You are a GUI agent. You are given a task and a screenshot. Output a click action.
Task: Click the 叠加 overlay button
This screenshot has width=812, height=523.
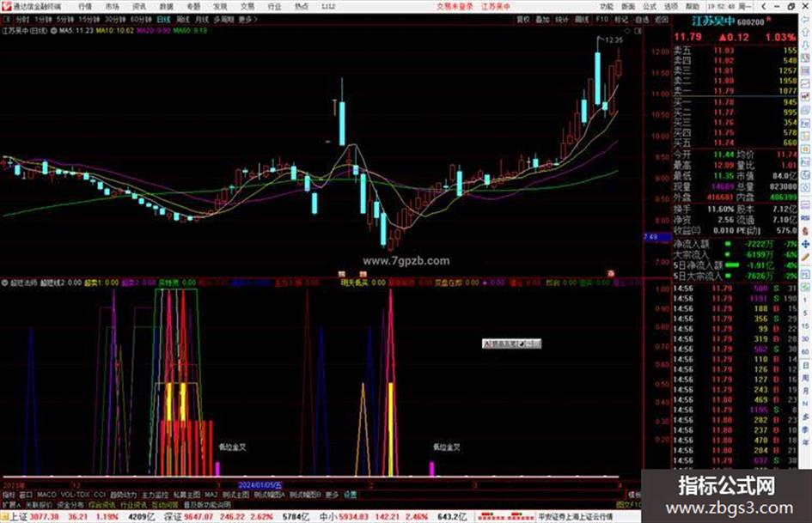click(x=542, y=19)
